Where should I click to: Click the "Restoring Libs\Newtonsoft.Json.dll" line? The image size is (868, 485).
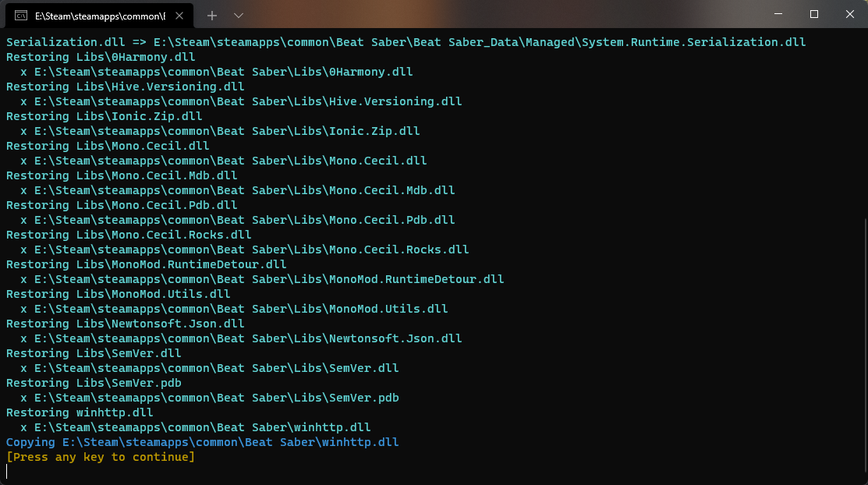125,324
